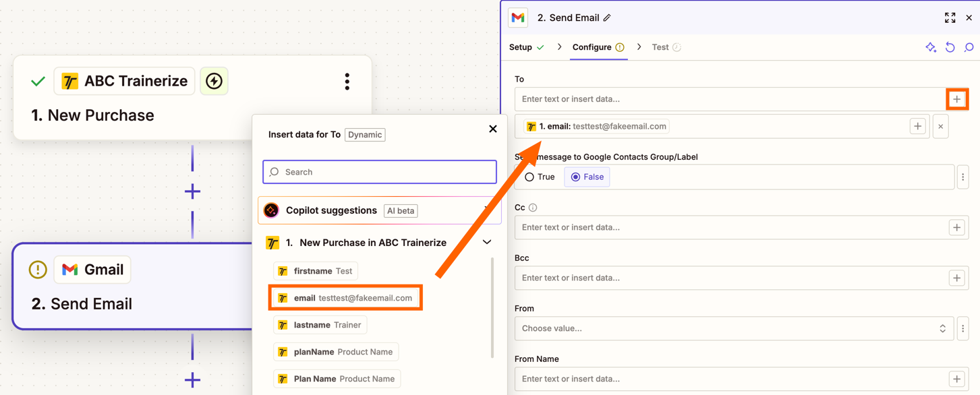Switch to the Setup tab
This screenshot has width=980, height=395.
coord(527,47)
